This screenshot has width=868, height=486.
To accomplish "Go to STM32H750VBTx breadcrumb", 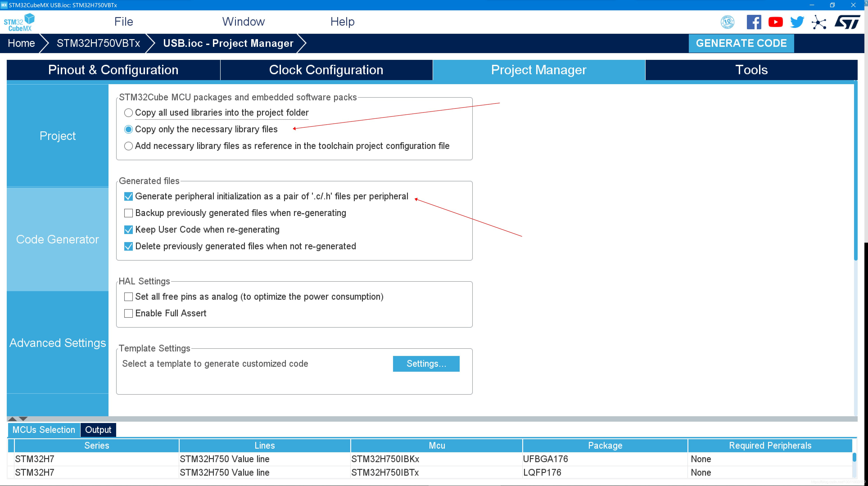I will (x=98, y=43).
